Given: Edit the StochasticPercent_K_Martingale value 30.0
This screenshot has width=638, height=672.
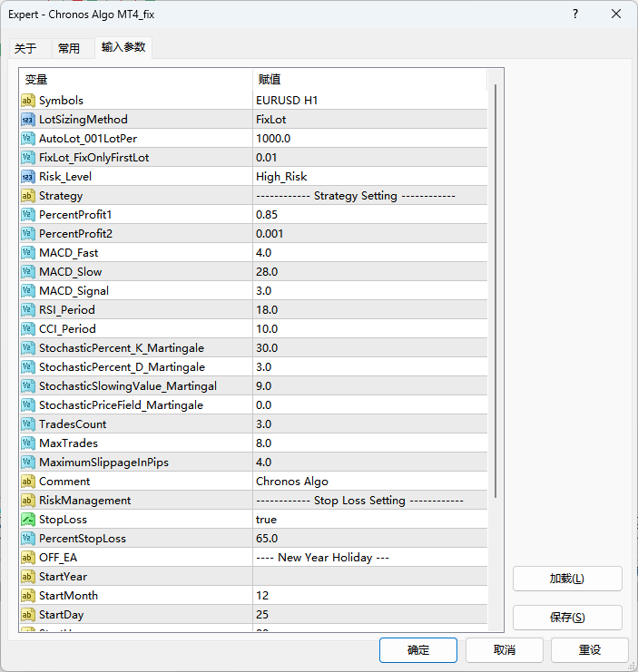Looking at the screenshot, I should [370, 348].
